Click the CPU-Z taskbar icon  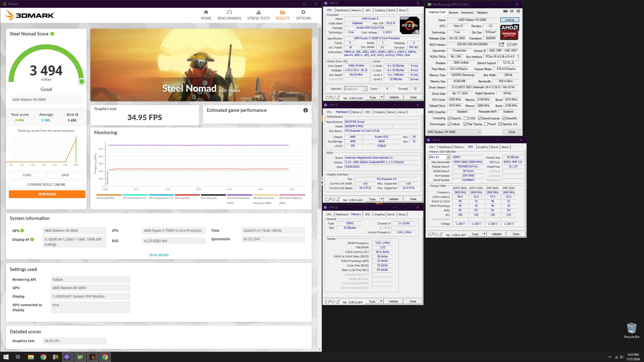67,357
